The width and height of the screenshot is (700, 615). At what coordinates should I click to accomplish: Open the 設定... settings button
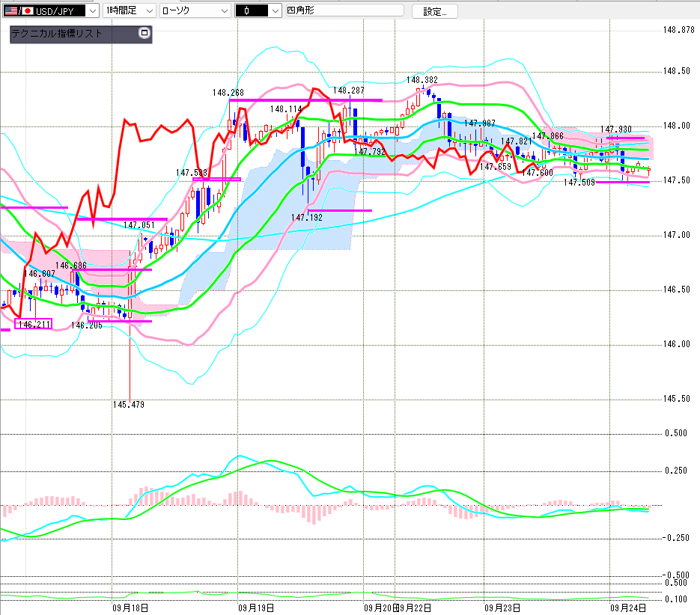pos(434,10)
